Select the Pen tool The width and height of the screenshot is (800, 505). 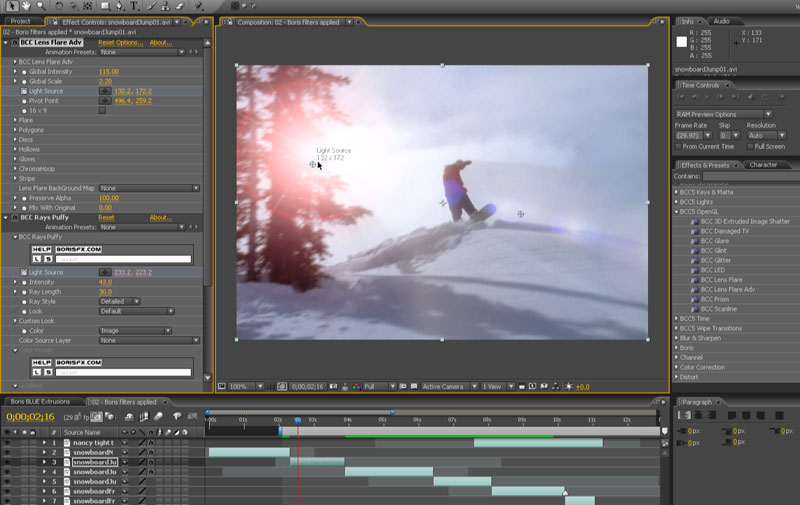pyautogui.click(x=119, y=6)
